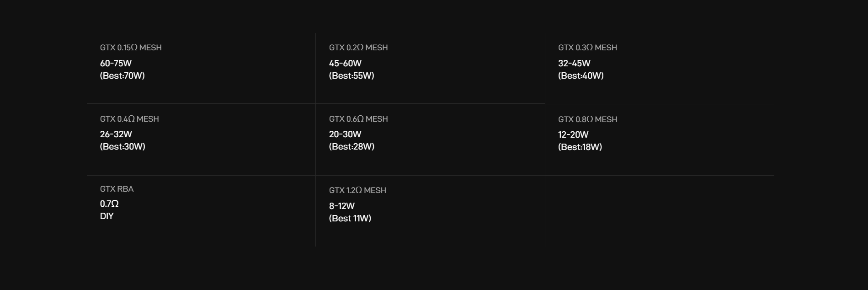Click the GTX 0.2Ω MESH heading
868x290 pixels.
click(358, 48)
